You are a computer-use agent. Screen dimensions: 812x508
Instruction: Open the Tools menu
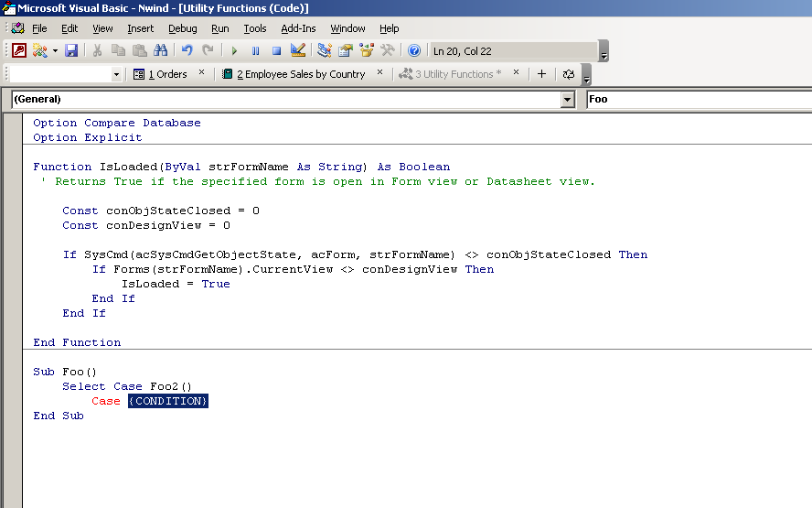click(x=255, y=28)
